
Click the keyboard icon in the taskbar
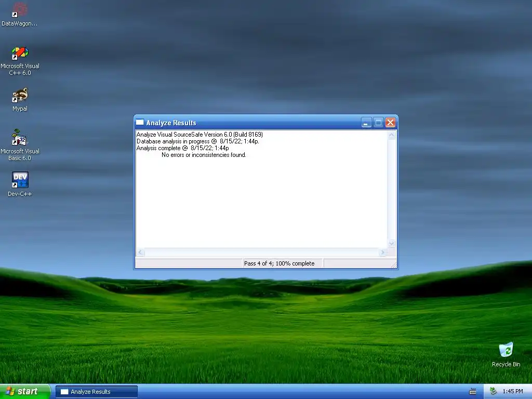473,392
